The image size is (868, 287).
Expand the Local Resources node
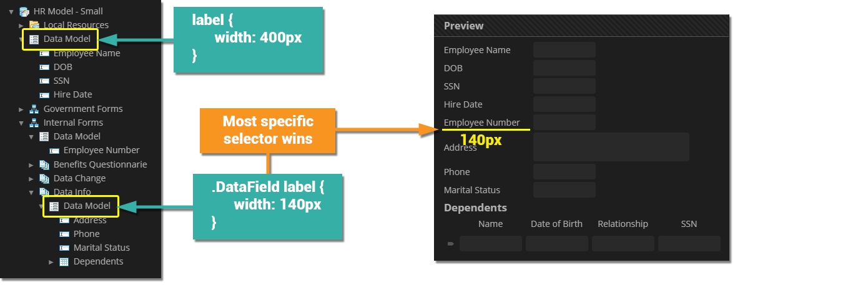[21, 25]
